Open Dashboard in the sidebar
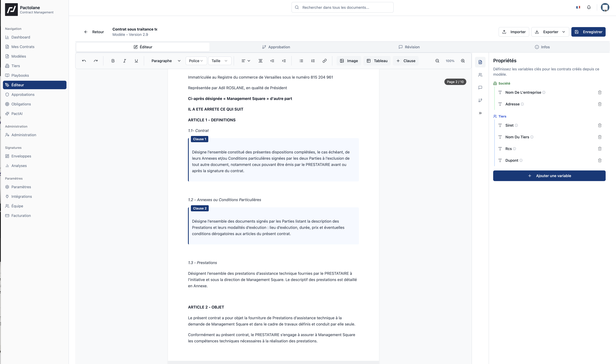616x364 pixels. coord(35,37)
